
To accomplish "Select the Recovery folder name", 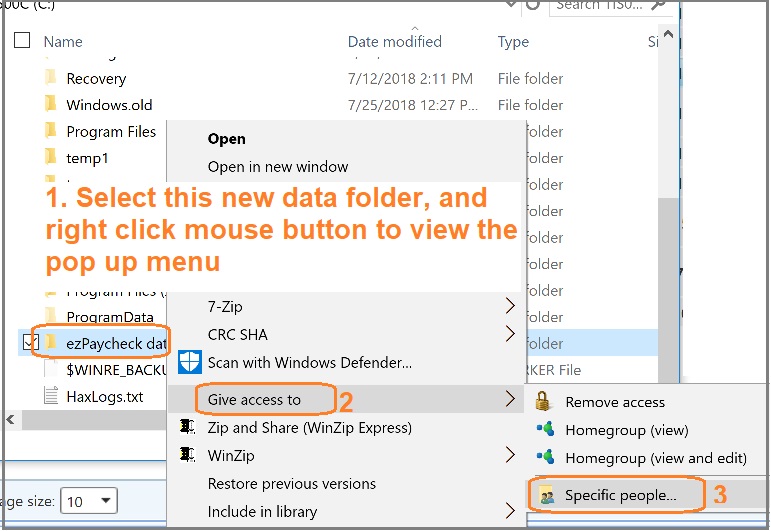I will pyautogui.click(x=96, y=78).
